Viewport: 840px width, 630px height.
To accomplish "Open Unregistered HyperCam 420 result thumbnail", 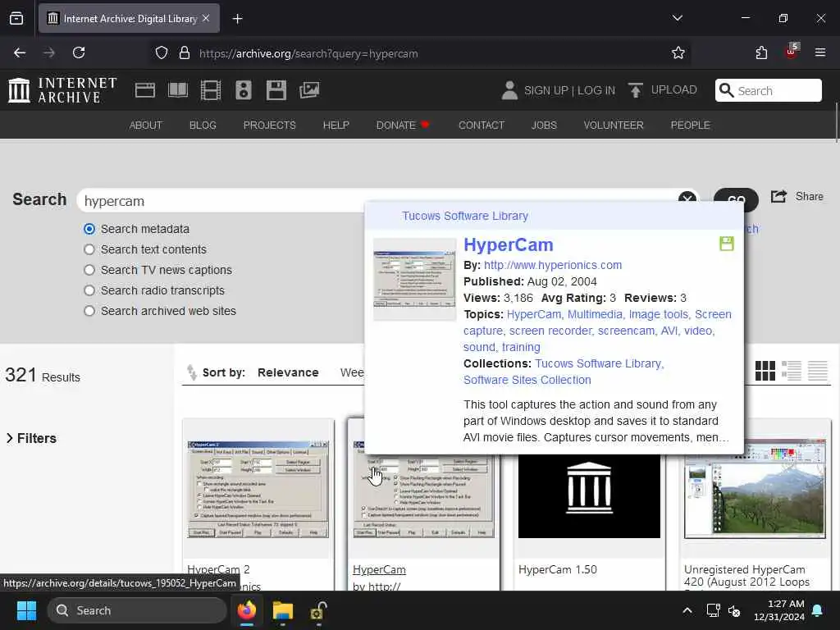I will [755, 489].
